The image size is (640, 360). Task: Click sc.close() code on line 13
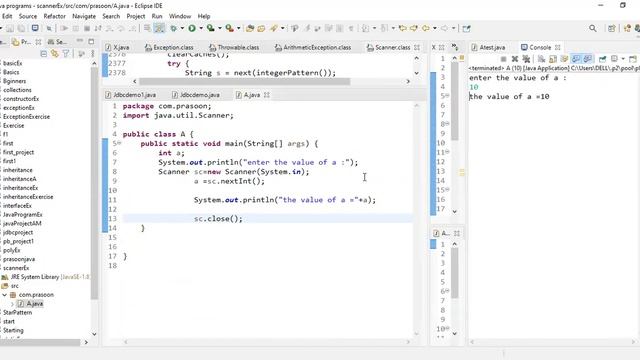[218, 219]
